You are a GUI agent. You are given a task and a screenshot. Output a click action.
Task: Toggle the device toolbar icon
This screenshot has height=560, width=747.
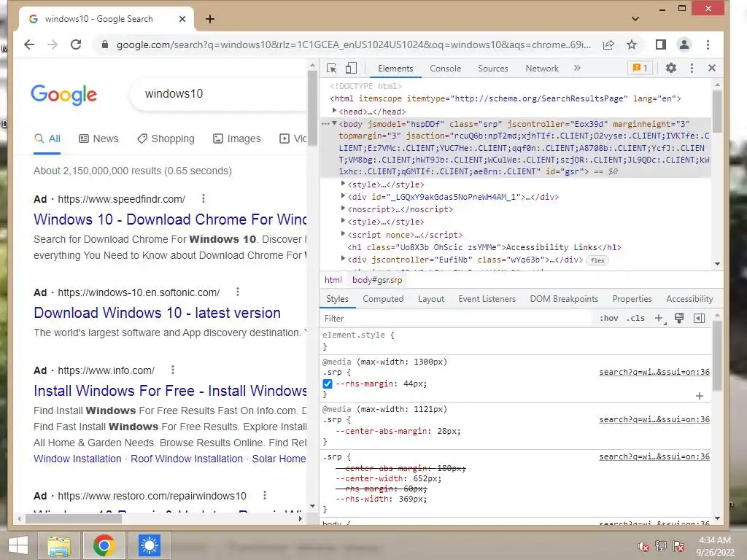click(x=351, y=69)
